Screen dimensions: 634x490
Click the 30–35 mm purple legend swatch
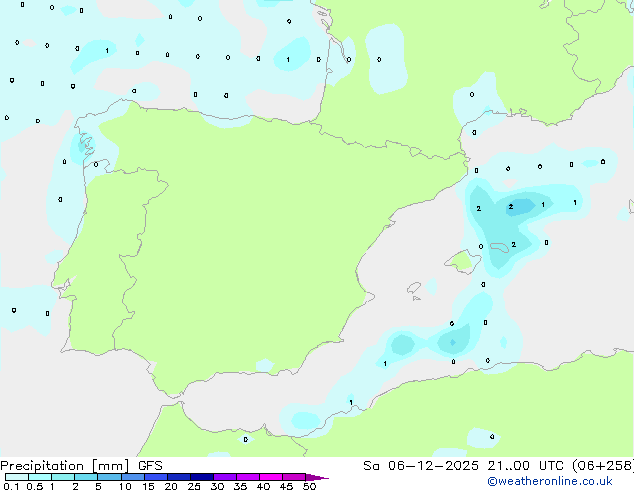[224, 477]
